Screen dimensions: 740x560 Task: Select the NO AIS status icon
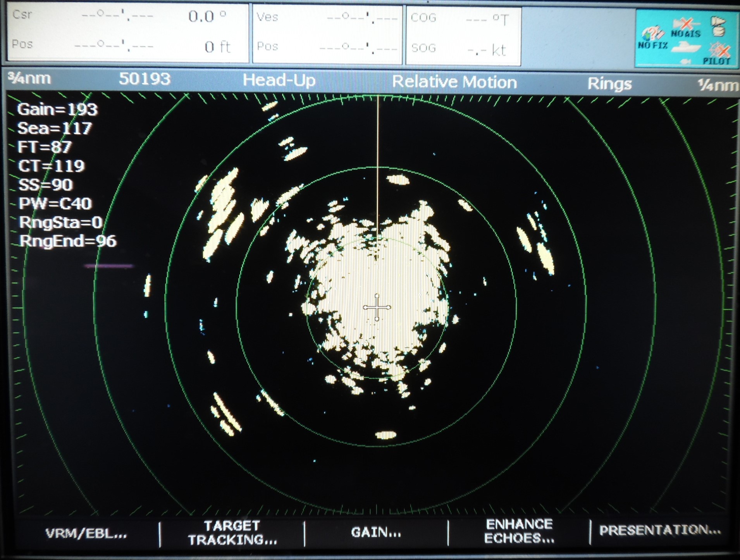pos(686,23)
